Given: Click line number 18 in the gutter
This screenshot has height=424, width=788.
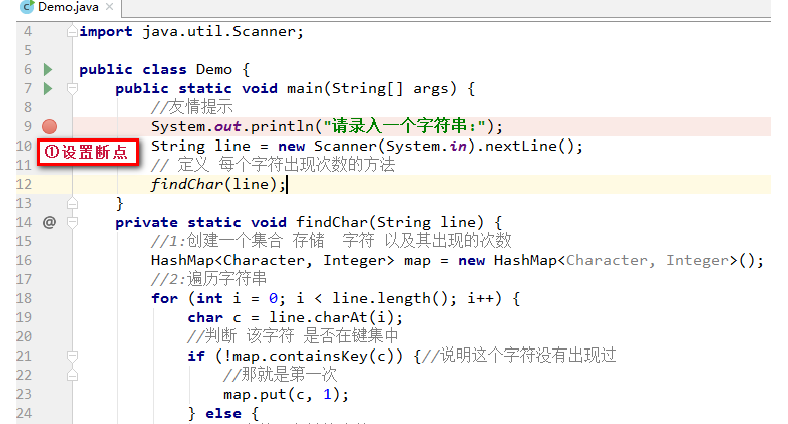Looking at the screenshot, I should (24, 298).
